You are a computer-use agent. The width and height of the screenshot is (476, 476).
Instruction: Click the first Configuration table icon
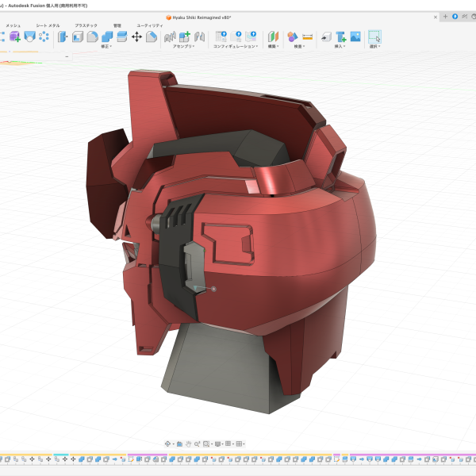pyautogui.click(x=221, y=36)
